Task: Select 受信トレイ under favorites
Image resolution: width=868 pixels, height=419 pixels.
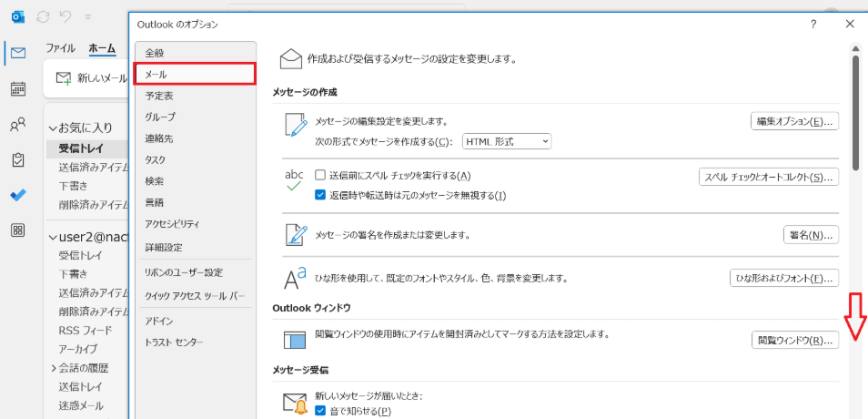Action: pyautogui.click(x=80, y=148)
